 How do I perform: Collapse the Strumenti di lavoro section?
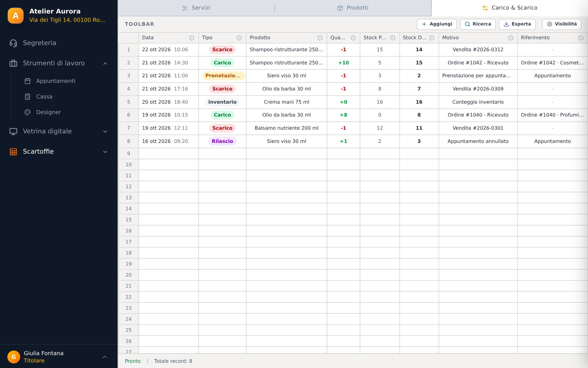[x=105, y=63]
